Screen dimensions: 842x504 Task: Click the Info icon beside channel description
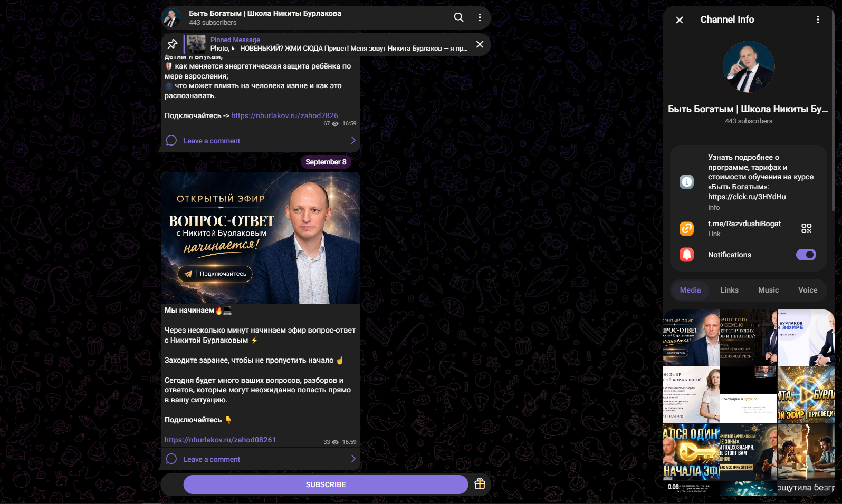pyautogui.click(x=686, y=182)
